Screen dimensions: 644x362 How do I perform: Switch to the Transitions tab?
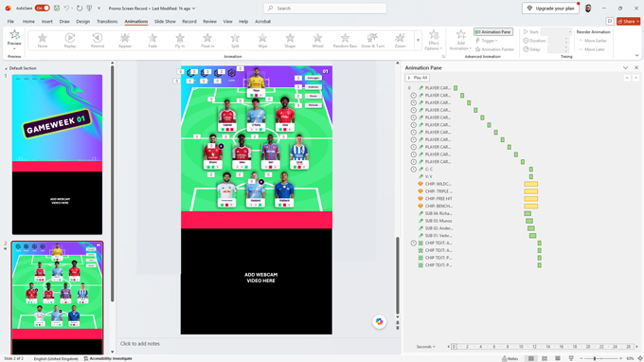tap(107, 22)
